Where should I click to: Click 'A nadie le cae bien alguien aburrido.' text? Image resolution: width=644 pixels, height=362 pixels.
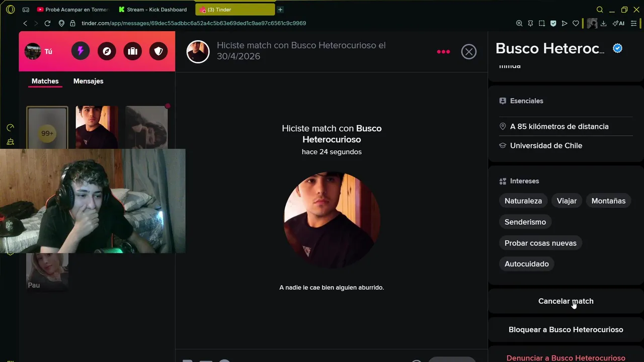pyautogui.click(x=332, y=288)
